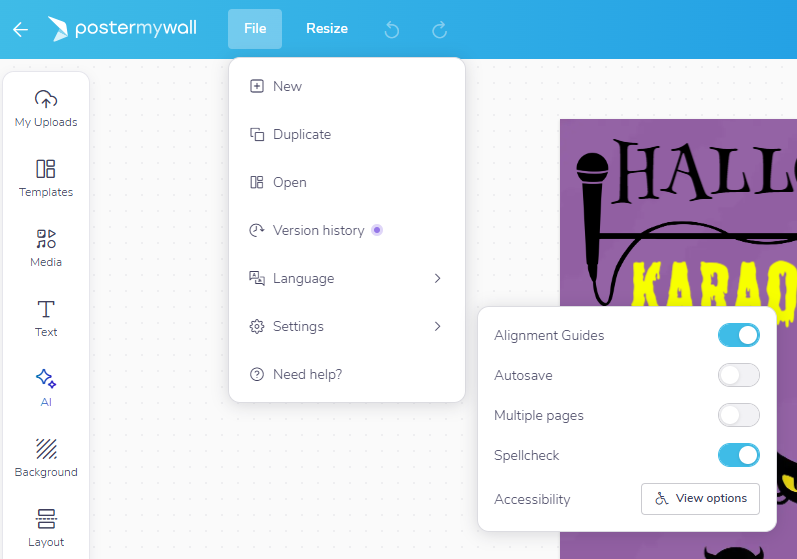Click the Accessibility label

532,499
